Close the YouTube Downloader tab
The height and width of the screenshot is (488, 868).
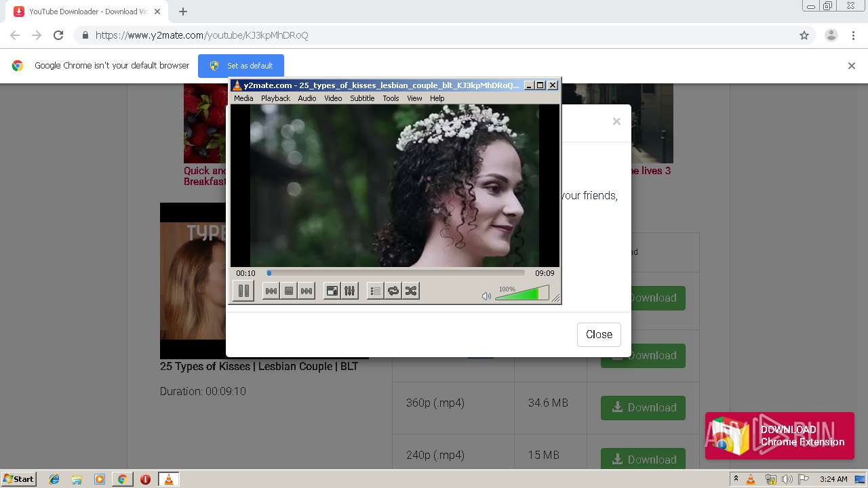point(157,12)
